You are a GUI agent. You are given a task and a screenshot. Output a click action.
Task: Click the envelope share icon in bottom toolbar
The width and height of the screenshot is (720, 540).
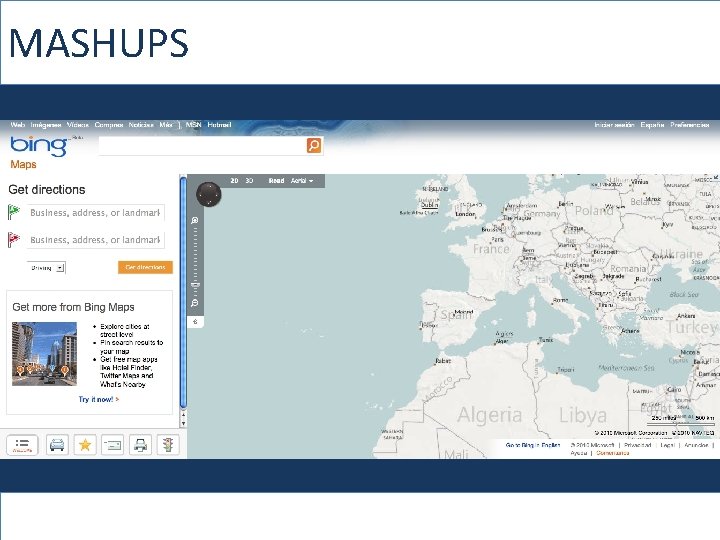pyautogui.click(x=112, y=445)
